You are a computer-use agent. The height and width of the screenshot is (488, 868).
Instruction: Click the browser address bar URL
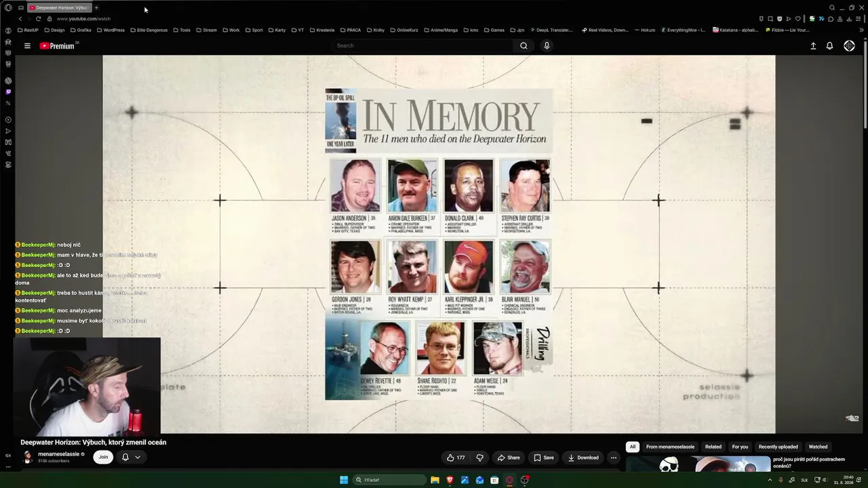83,19
